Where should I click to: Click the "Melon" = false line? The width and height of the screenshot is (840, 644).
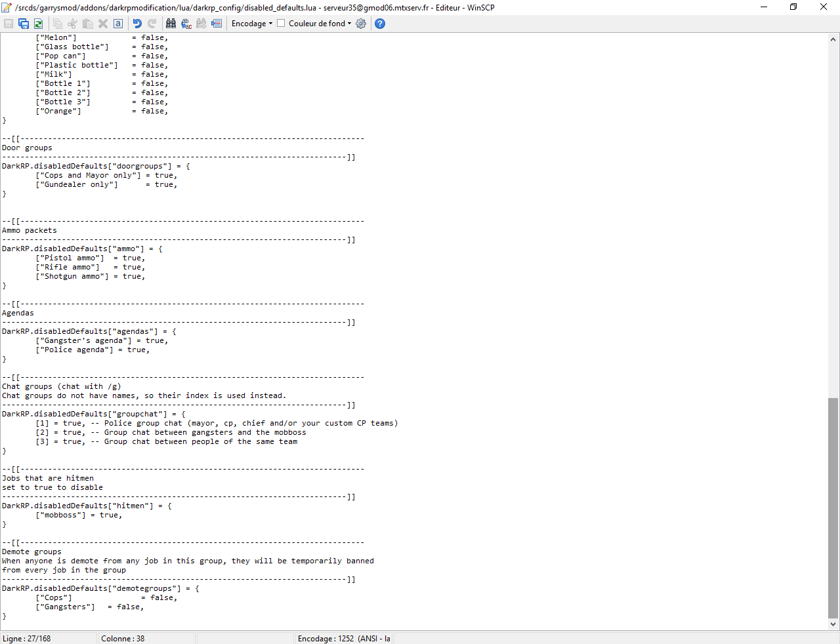(102, 37)
